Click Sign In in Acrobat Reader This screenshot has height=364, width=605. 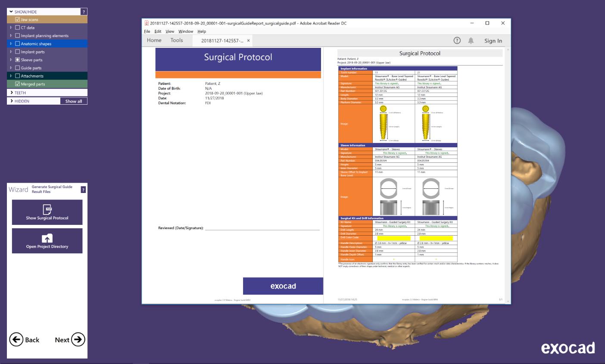(x=493, y=41)
